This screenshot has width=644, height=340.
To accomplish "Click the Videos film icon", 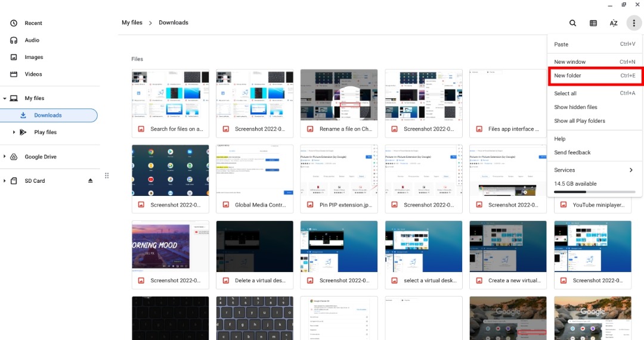I will coord(14,74).
